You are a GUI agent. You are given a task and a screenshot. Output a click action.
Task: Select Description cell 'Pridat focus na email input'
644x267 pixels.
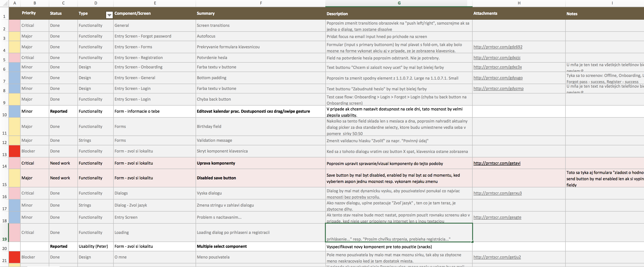[x=399, y=36]
